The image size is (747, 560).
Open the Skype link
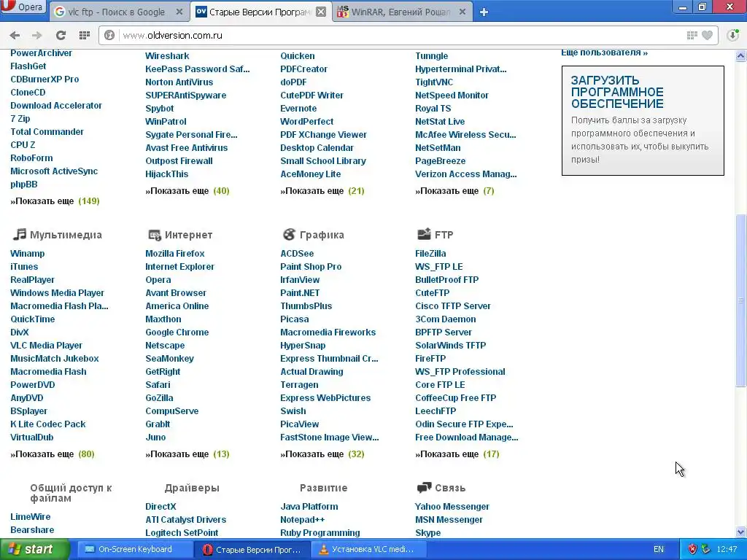point(427,533)
